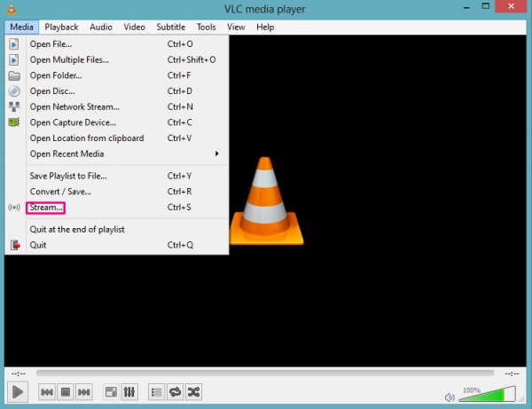Image resolution: width=532 pixels, height=409 pixels.
Task: Choose Open Multiple Files... entry
Action: (x=117, y=59)
